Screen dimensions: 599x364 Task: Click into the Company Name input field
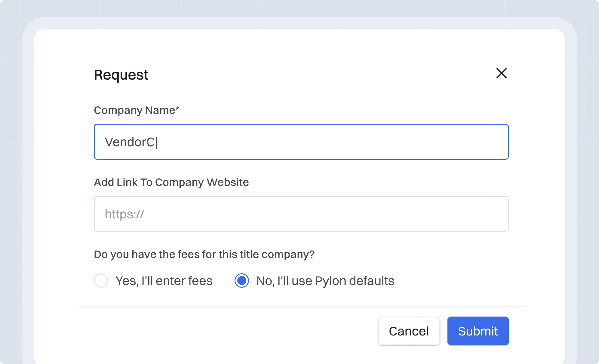(x=301, y=142)
